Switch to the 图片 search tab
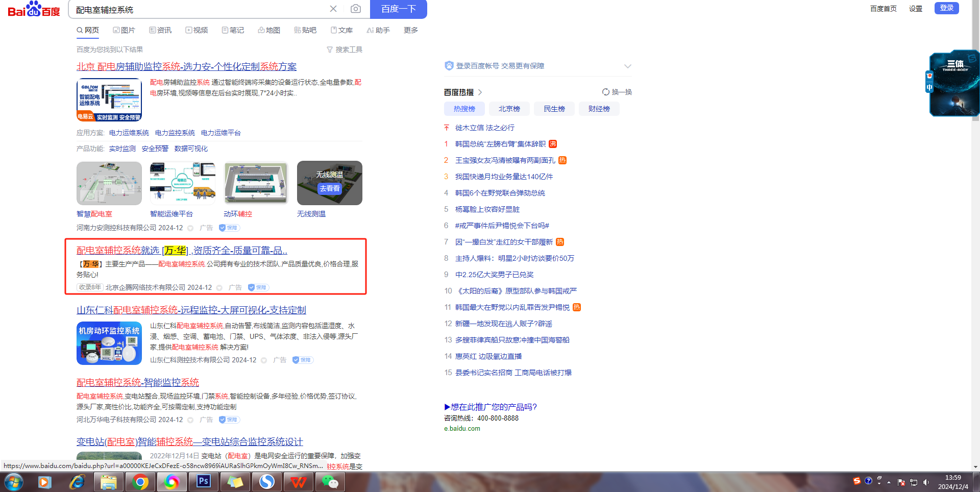The height and width of the screenshot is (492, 980). pos(124,30)
